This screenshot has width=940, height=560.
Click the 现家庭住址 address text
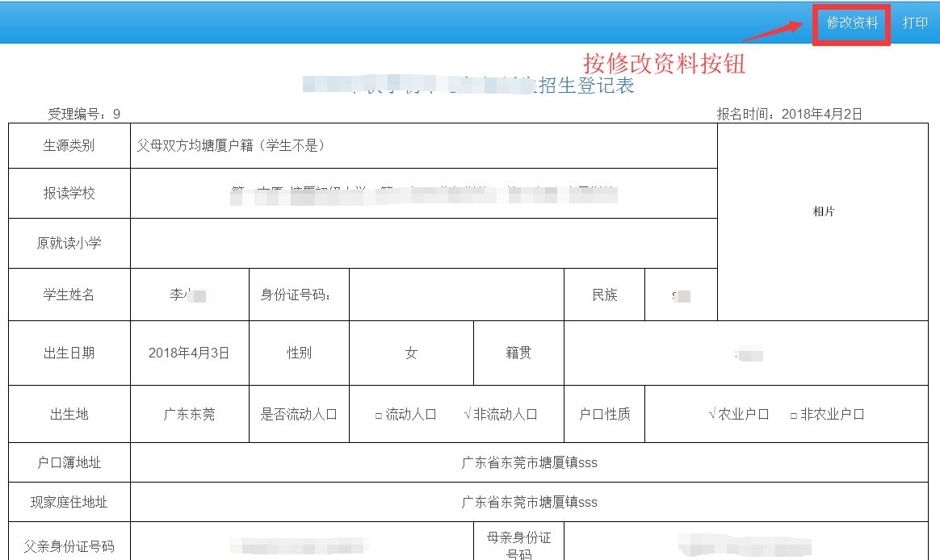[x=529, y=502]
